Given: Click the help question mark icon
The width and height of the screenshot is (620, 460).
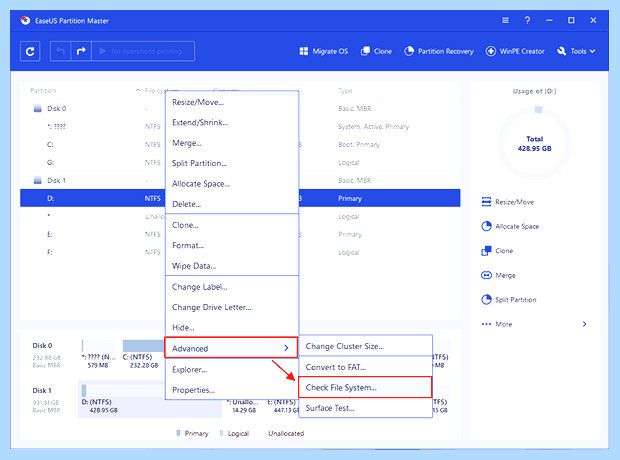Looking at the screenshot, I should click(x=527, y=20).
